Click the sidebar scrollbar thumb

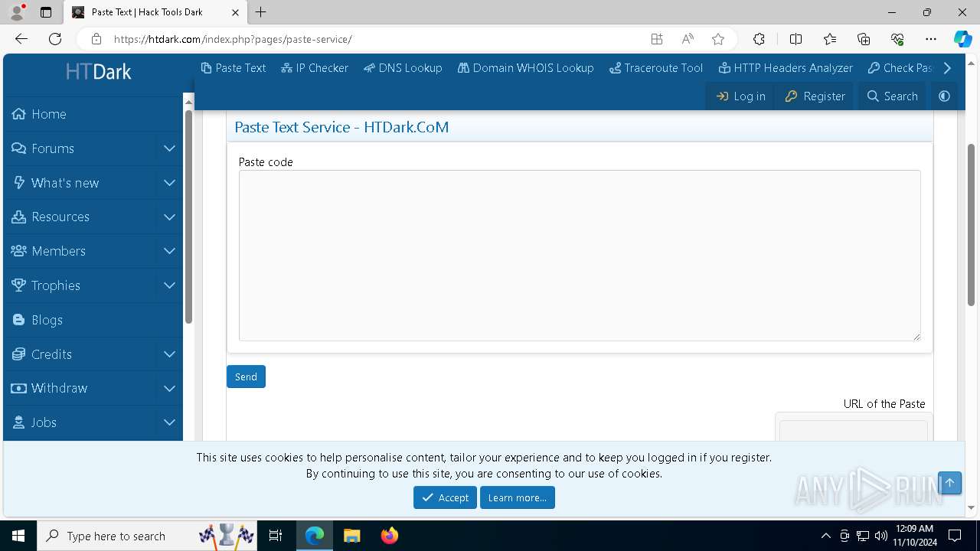click(188, 217)
